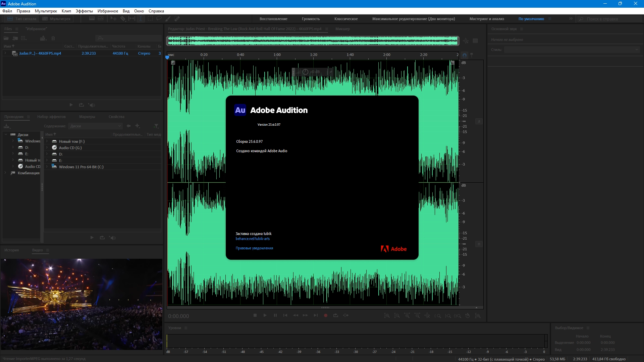Click the Legal notices link
The image size is (644, 362).
coord(254,248)
